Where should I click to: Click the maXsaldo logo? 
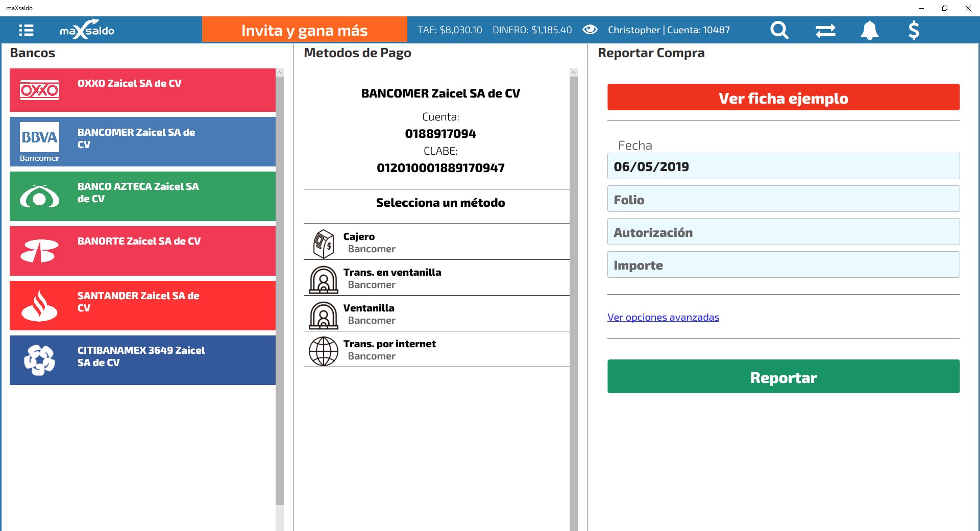pos(87,30)
